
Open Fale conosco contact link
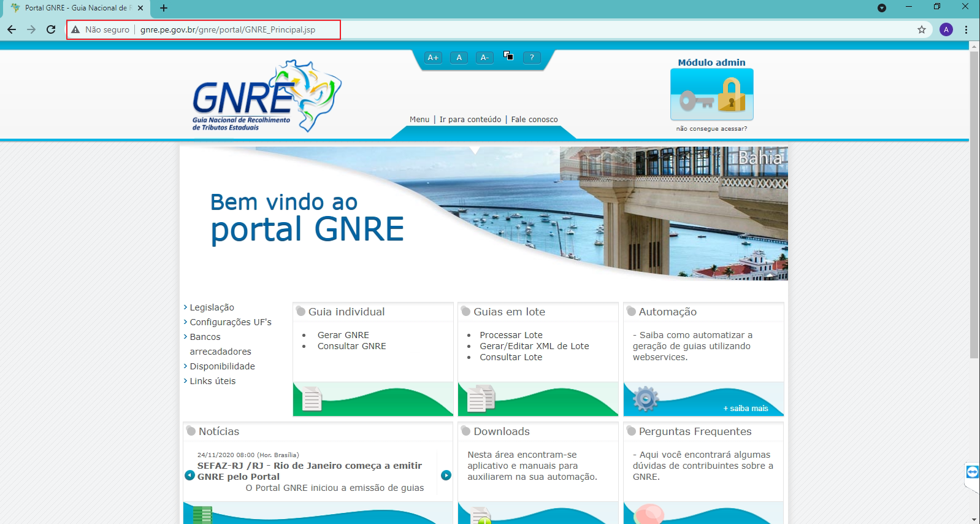point(535,120)
